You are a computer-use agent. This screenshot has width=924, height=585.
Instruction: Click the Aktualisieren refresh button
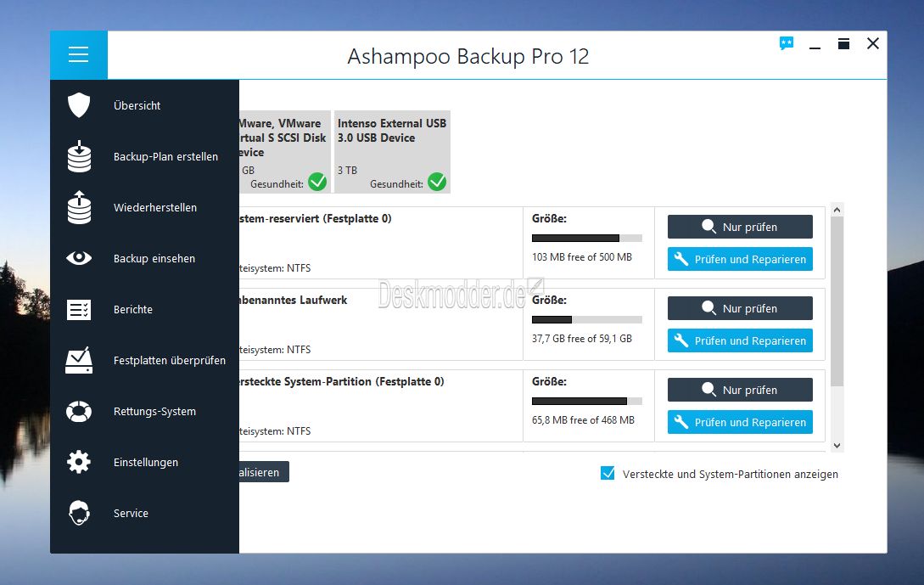click(x=264, y=472)
